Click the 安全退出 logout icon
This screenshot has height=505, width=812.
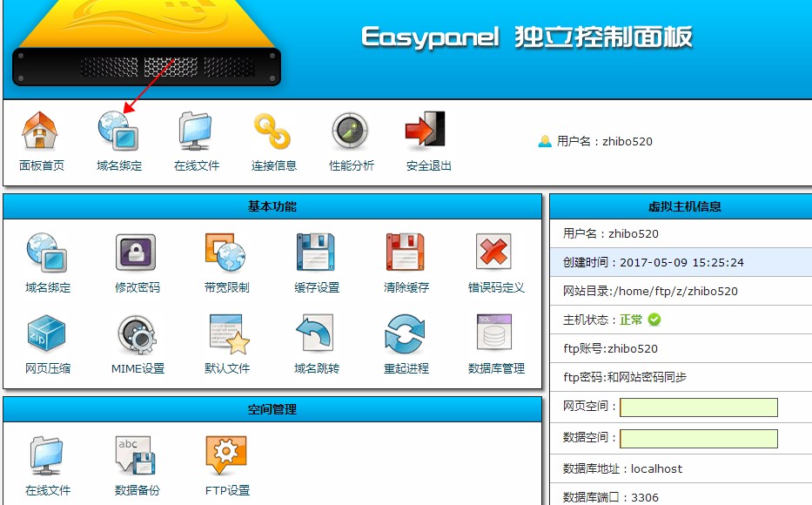(x=427, y=132)
